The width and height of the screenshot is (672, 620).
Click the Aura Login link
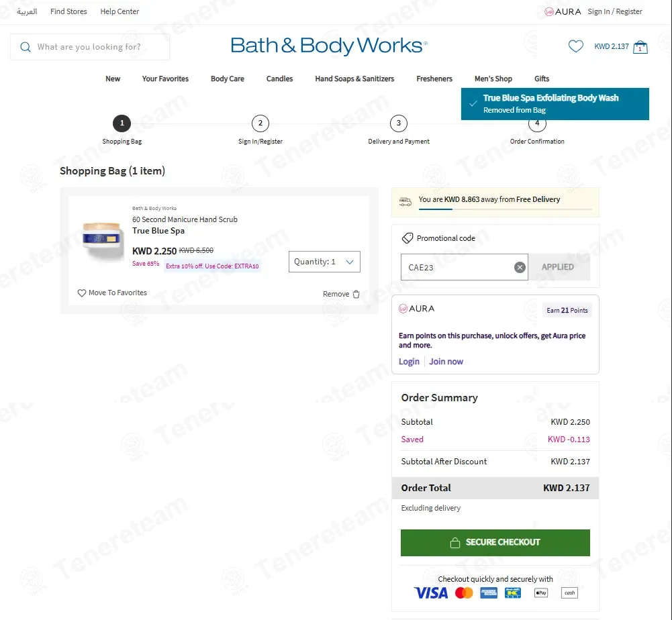click(409, 362)
